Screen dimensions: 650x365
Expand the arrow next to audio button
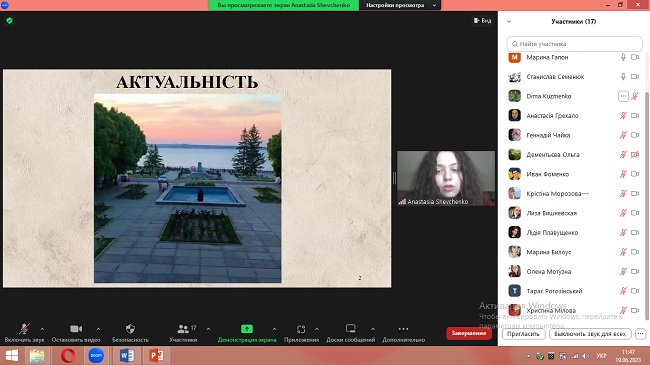tap(42, 329)
